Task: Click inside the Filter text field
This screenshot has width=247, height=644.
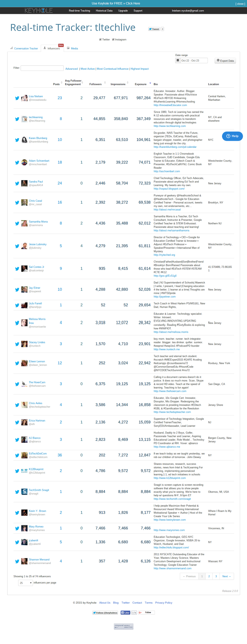Action: coord(42,68)
